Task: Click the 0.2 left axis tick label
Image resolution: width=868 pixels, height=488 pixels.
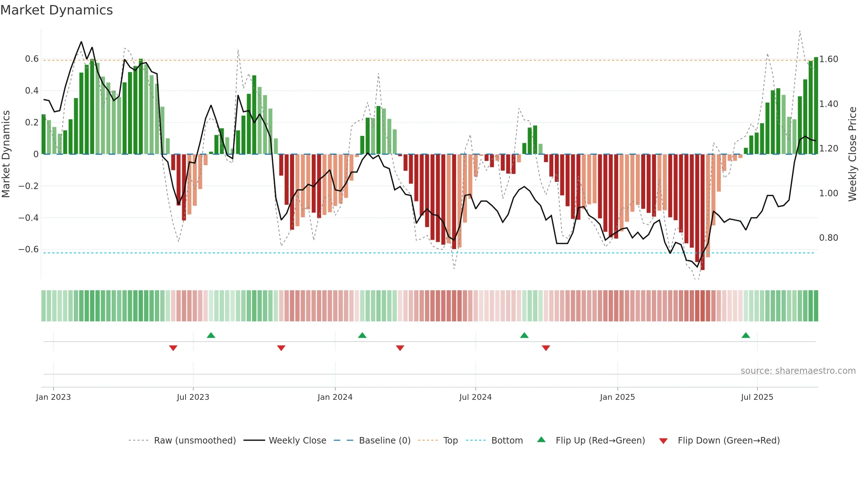Action: tap(32, 123)
